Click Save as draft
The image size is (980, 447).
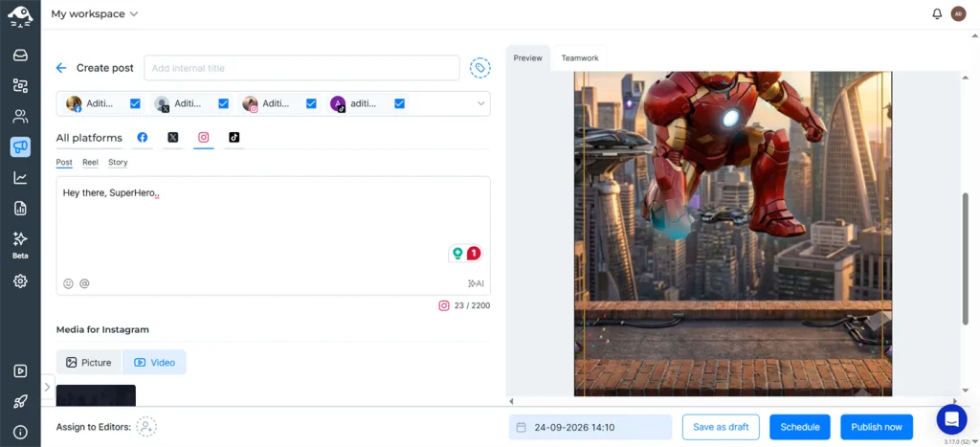pyautogui.click(x=721, y=427)
